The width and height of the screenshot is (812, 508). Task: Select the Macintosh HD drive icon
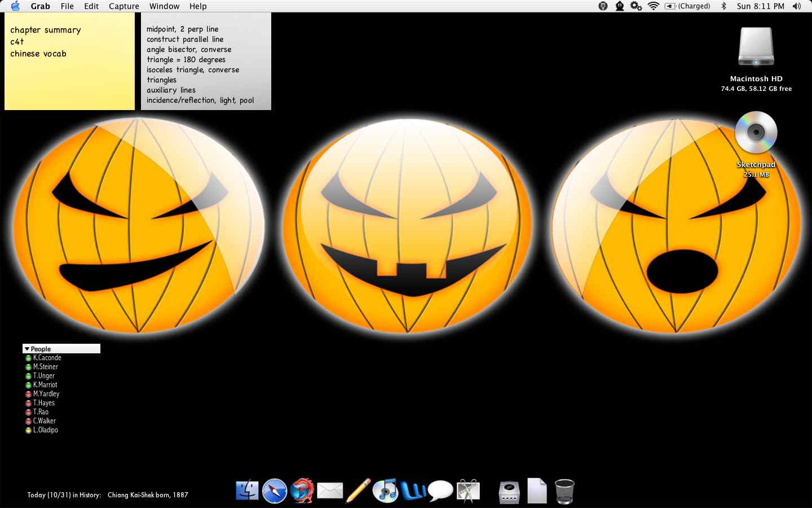756,48
